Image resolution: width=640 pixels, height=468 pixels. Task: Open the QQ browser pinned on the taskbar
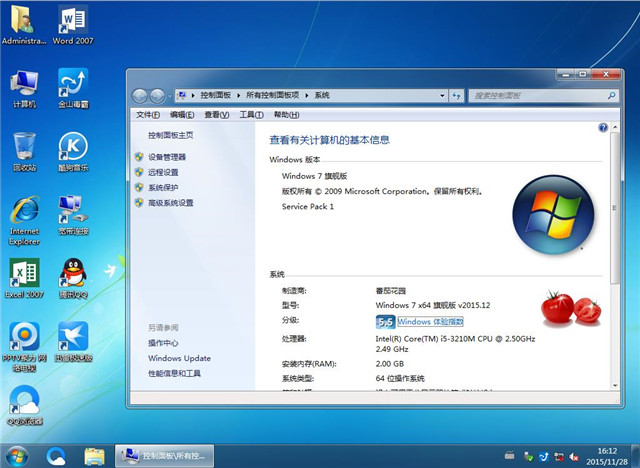tap(56, 456)
